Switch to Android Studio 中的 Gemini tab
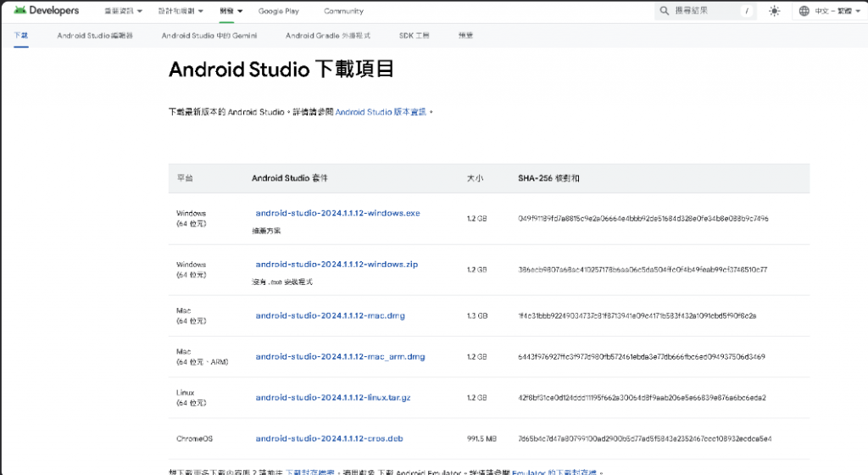 point(209,36)
